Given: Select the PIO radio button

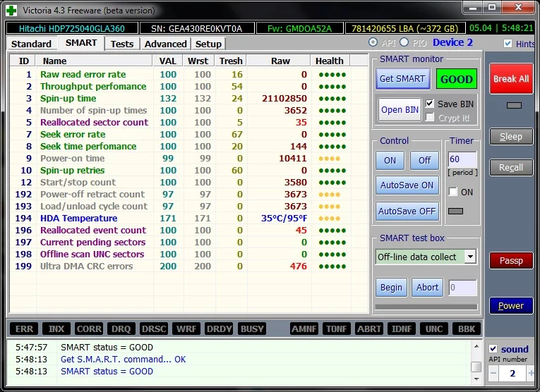Looking at the screenshot, I should [404, 43].
